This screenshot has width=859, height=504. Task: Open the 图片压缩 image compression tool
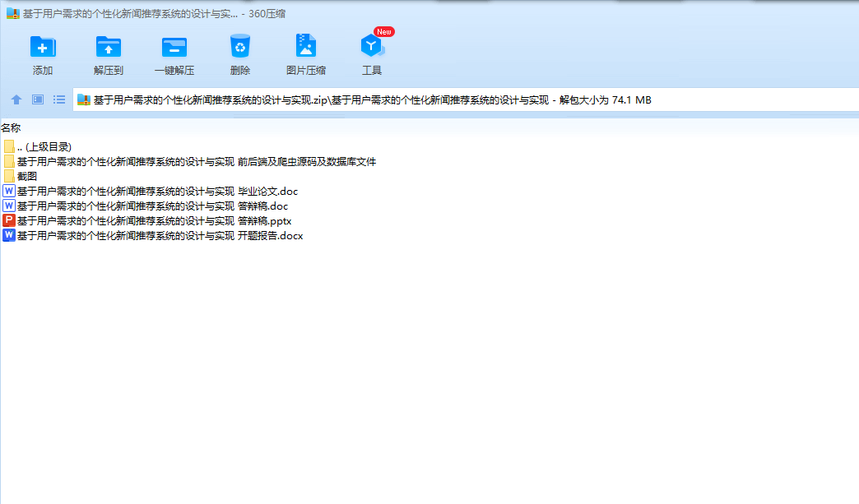pos(306,46)
